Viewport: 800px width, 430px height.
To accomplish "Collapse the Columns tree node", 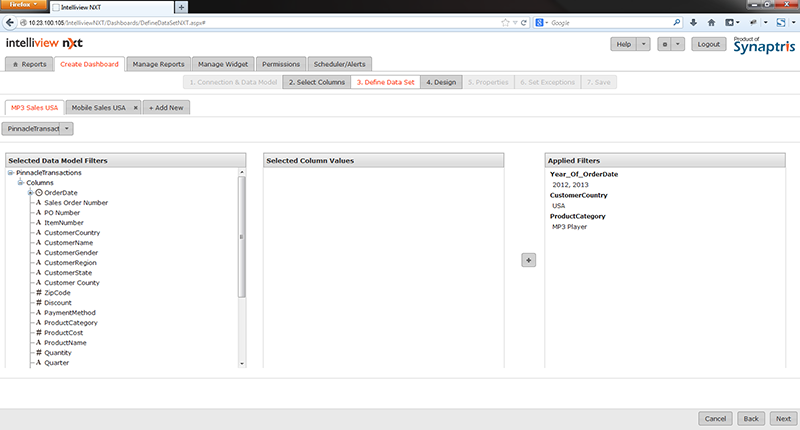I will 20,182.
